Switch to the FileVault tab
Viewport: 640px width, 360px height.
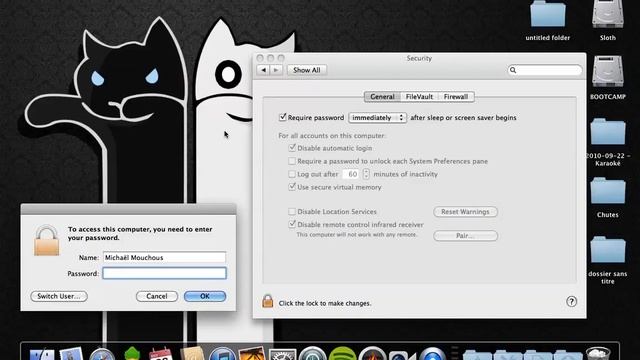(x=419, y=97)
